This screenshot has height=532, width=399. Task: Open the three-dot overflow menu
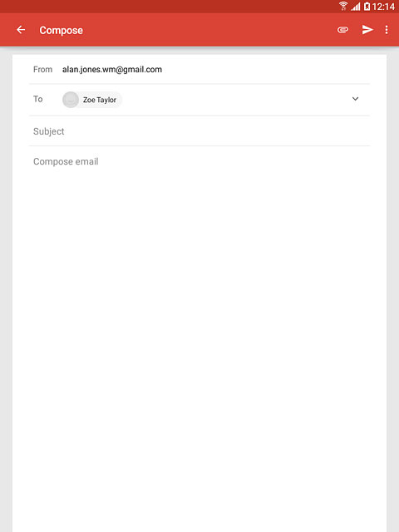pos(387,30)
